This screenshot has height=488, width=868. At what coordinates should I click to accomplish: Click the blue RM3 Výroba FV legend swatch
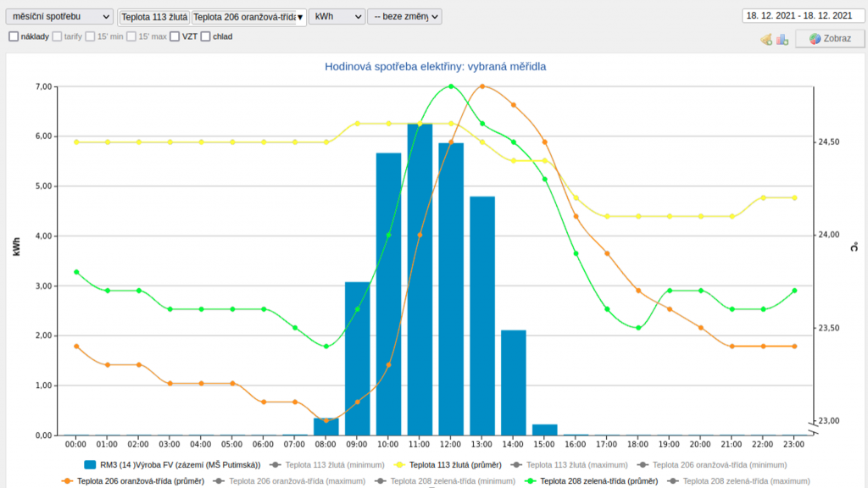click(90, 465)
